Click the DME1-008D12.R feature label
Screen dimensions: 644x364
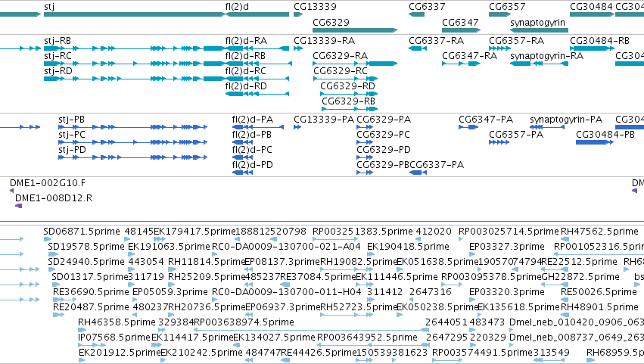tap(54, 198)
